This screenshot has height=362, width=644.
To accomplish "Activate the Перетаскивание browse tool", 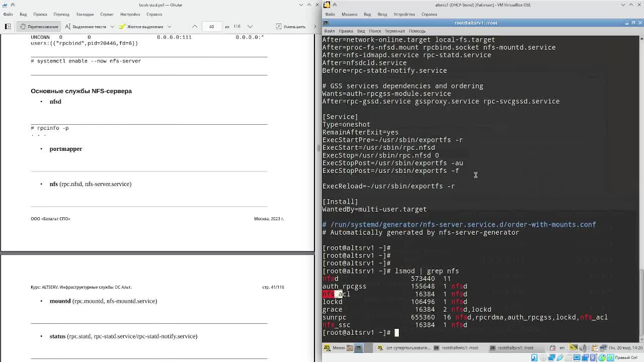I will click(x=39, y=26).
